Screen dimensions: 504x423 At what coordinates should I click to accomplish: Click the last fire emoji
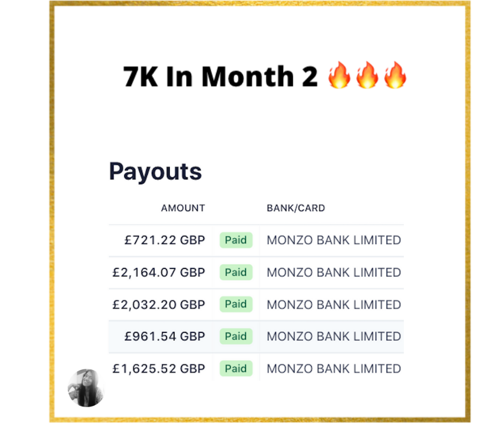(395, 75)
